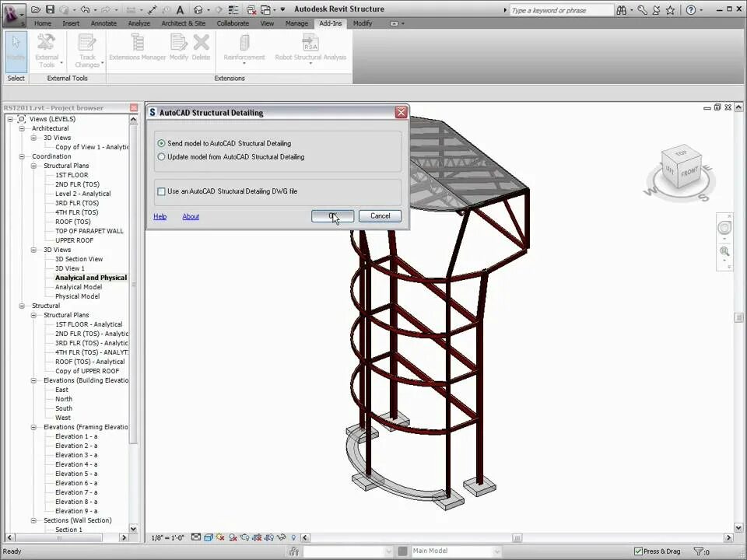Click the binoculars search icon
The width and height of the screenshot is (747, 560).
[622, 10]
